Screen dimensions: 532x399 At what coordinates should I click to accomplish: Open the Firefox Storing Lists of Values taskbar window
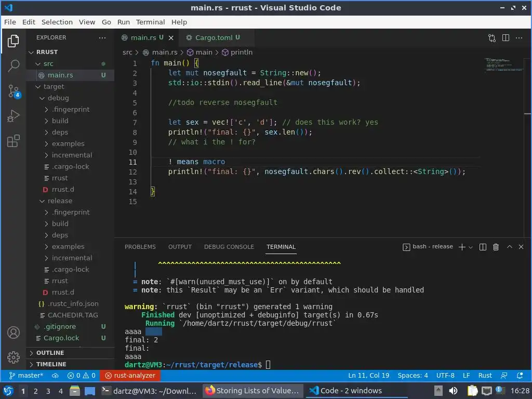(253, 391)
